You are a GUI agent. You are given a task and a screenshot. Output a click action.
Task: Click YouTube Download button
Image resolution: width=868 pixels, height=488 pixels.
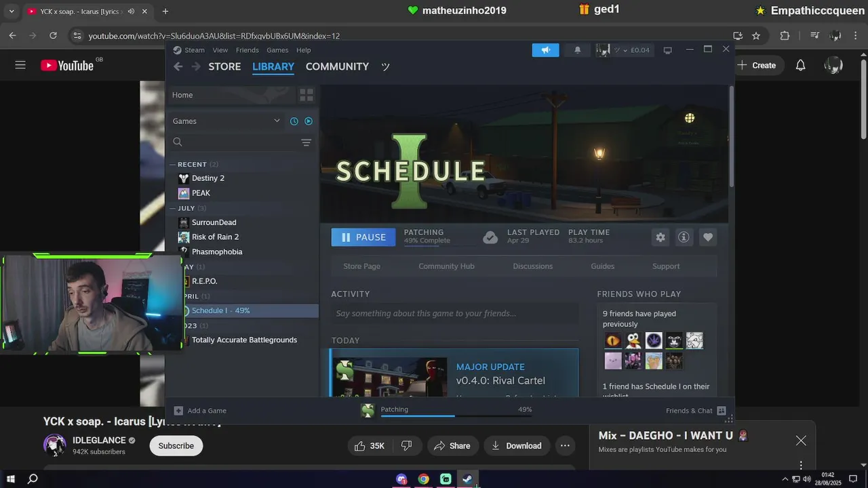[517, 445]
